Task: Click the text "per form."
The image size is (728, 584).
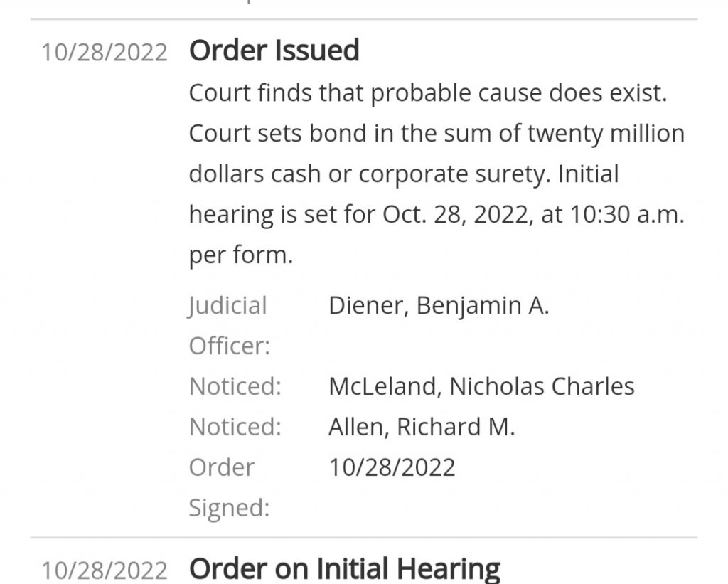Action: (240, 255)
